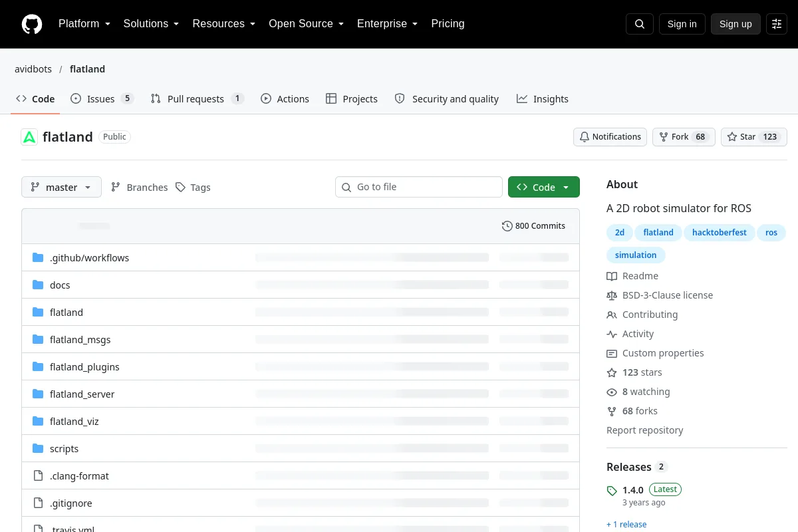Click the flatland_msgs folder icon

pos(38,340)
